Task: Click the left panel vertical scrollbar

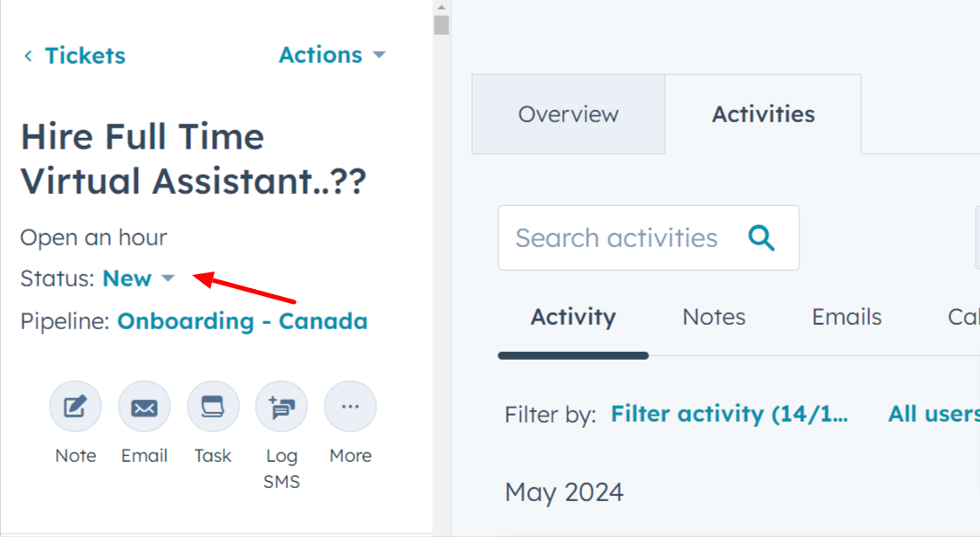Action: (442, 24)
